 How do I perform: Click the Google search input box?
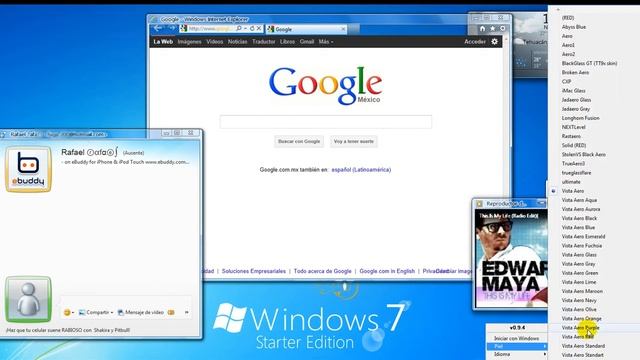(326, 122)
